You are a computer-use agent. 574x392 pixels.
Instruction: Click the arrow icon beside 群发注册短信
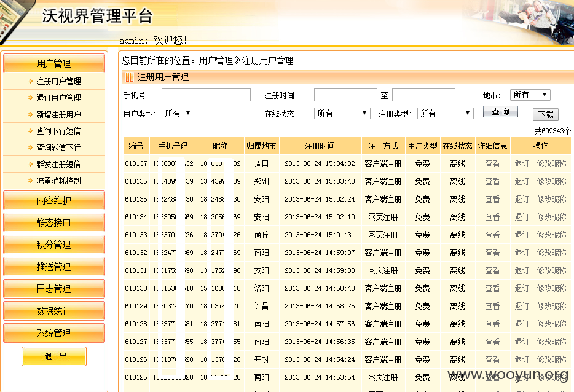[x=30, y=164]
